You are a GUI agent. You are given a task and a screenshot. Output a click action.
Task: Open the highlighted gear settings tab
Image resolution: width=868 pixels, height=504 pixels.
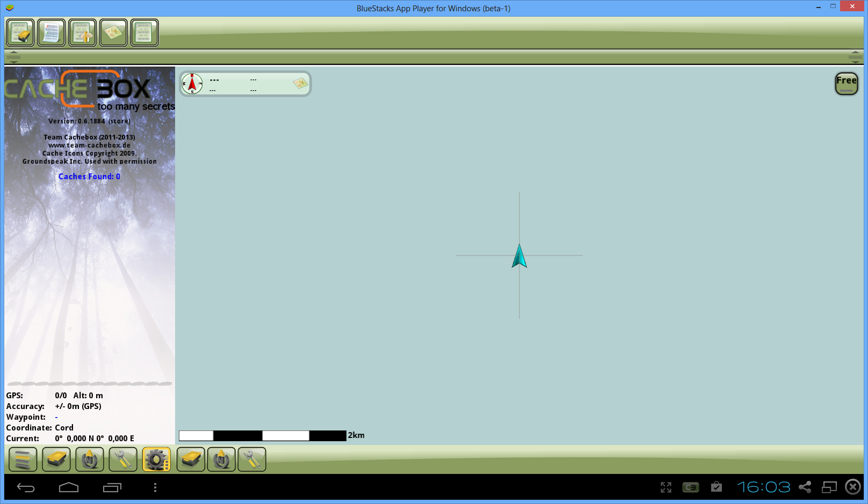pos(156,459)
